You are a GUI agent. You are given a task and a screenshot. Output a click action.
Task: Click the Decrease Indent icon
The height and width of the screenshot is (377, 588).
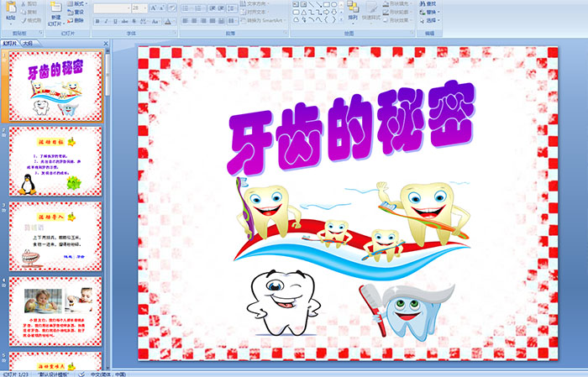(213, 8)
